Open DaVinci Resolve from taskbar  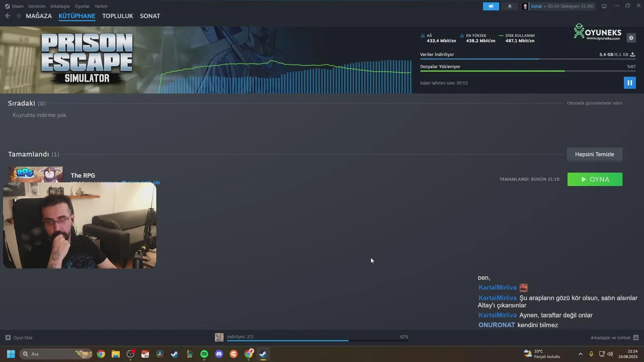pyautogui.click(x=160, y=354)
